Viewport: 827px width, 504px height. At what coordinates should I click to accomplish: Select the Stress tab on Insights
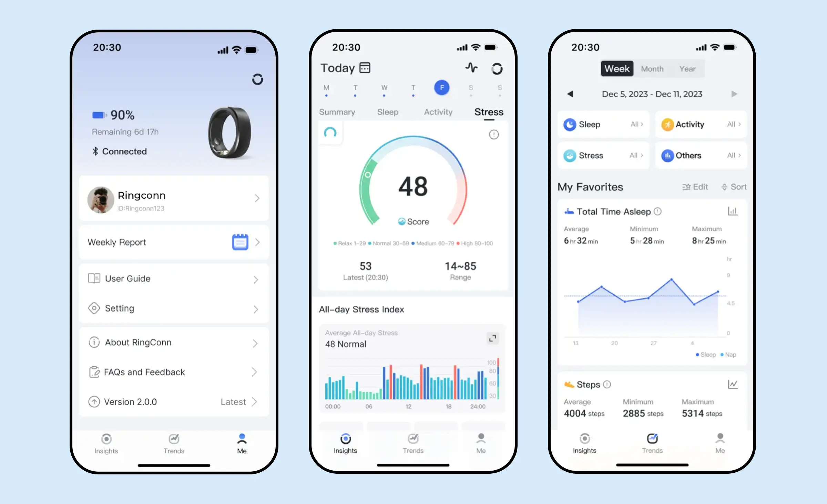489,113
